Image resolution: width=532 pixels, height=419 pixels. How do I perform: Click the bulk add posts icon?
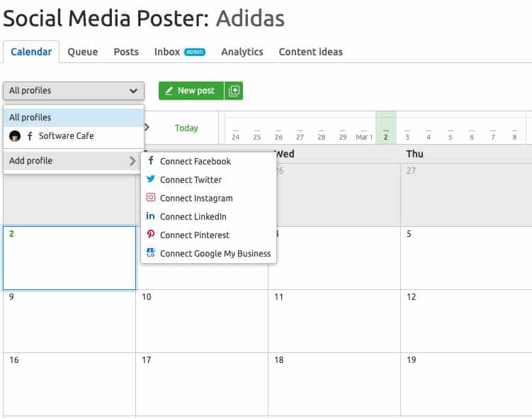tap(234, 91)
